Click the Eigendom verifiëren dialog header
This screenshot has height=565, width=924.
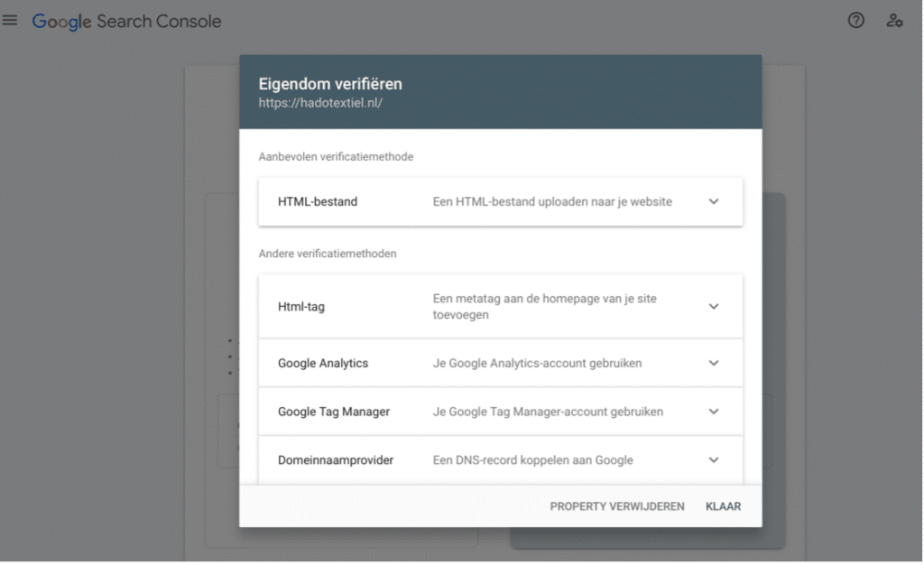tap(330, 82)
